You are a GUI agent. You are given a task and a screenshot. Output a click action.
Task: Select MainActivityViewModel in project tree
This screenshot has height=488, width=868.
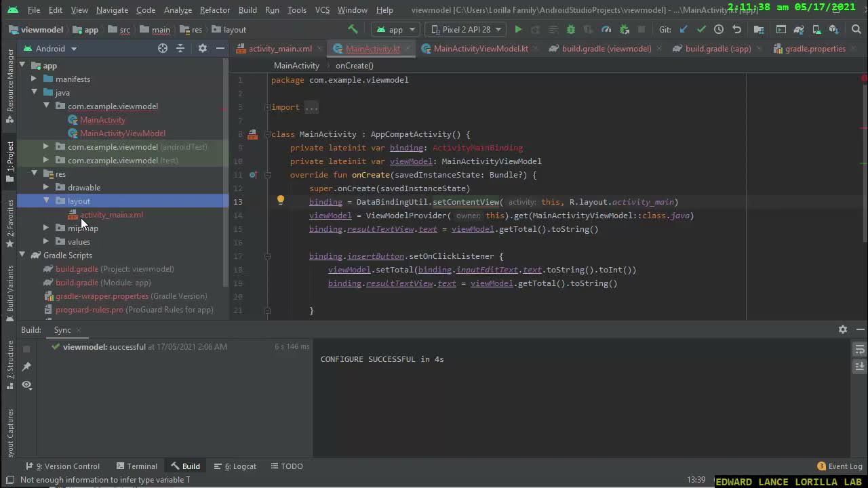[x=122, y=134]
